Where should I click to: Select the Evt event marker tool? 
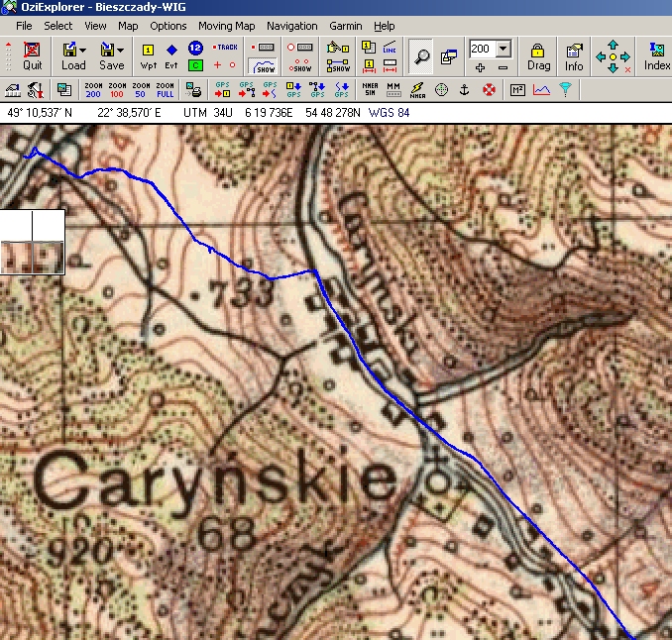(171, 55)
